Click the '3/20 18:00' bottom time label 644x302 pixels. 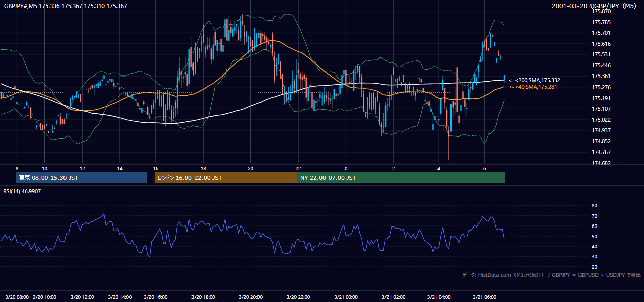coord(204,297)
